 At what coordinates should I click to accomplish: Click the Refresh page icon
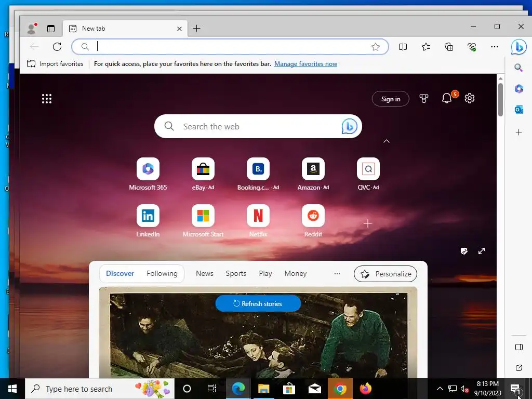click(57, 46)
